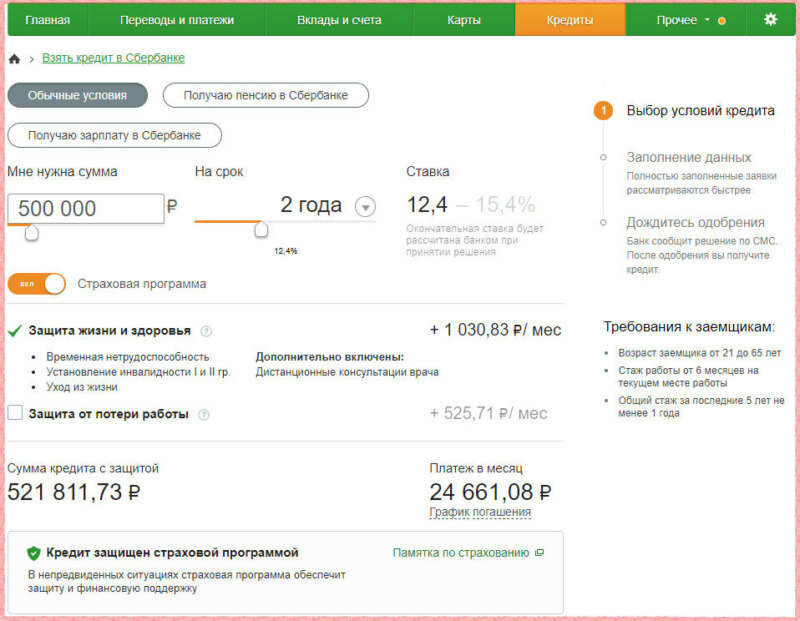800x621 pixels.
Task: Open Вклады и счета tab
Action: (x=339, y=20)
